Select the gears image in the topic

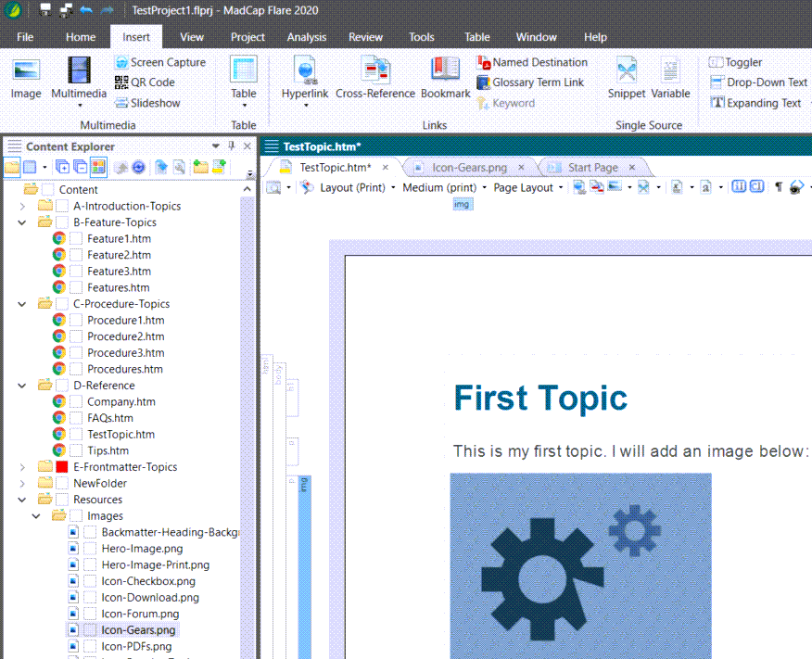click(580, 565)
